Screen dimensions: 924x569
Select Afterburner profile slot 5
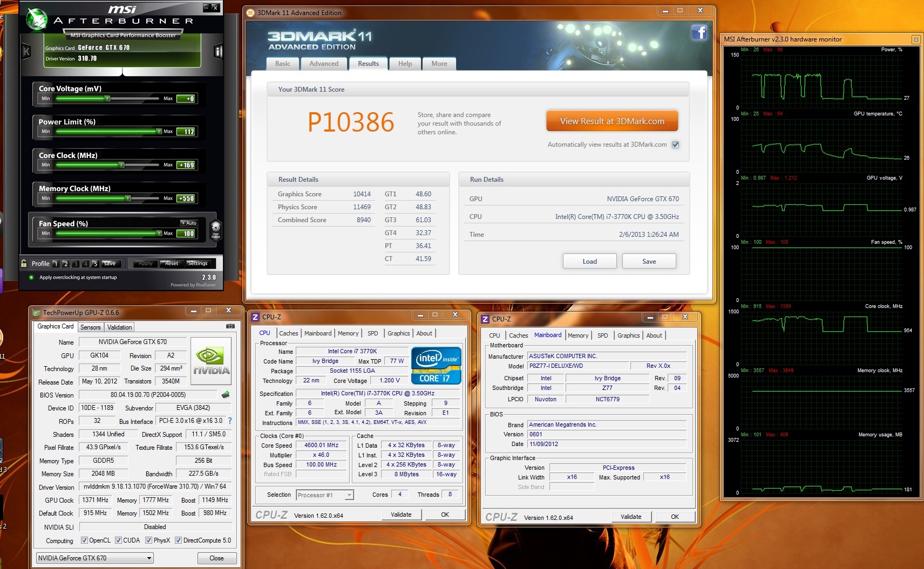pos(95,264)
